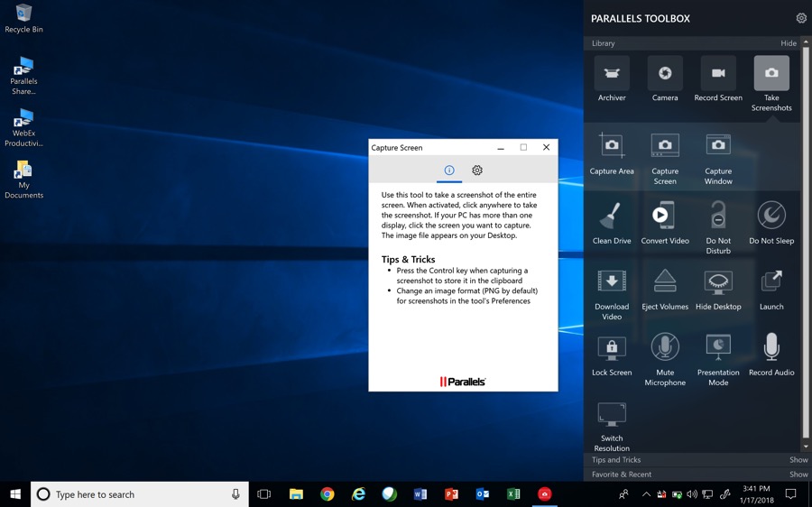This screenshot has width=812, height=507.
Task: Click the red Parallels Toolbox taskbar icon
Action: click(544, 494)
